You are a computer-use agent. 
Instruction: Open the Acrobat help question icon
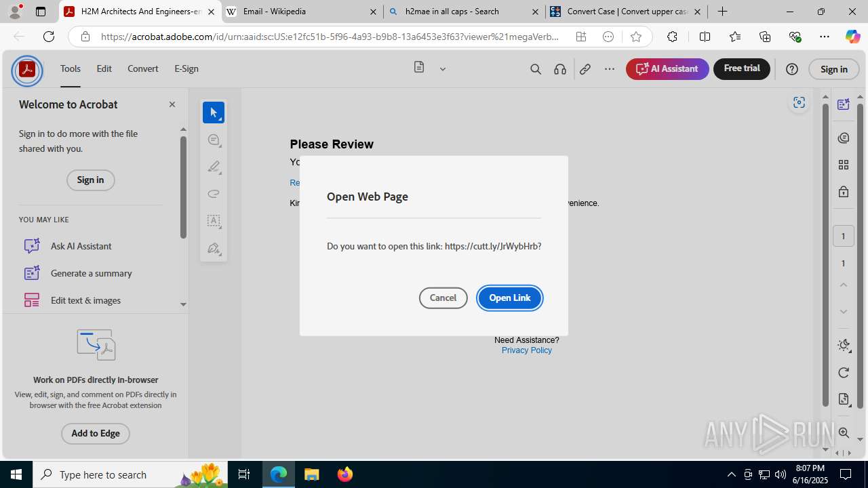(x=792, y=68)
